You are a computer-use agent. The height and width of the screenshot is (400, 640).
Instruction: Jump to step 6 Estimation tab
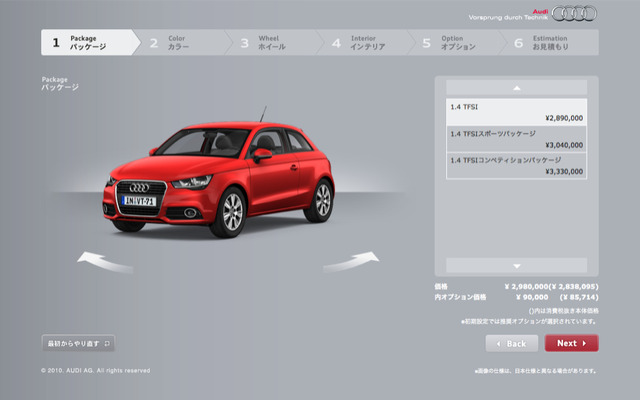(x=549, y=42)
